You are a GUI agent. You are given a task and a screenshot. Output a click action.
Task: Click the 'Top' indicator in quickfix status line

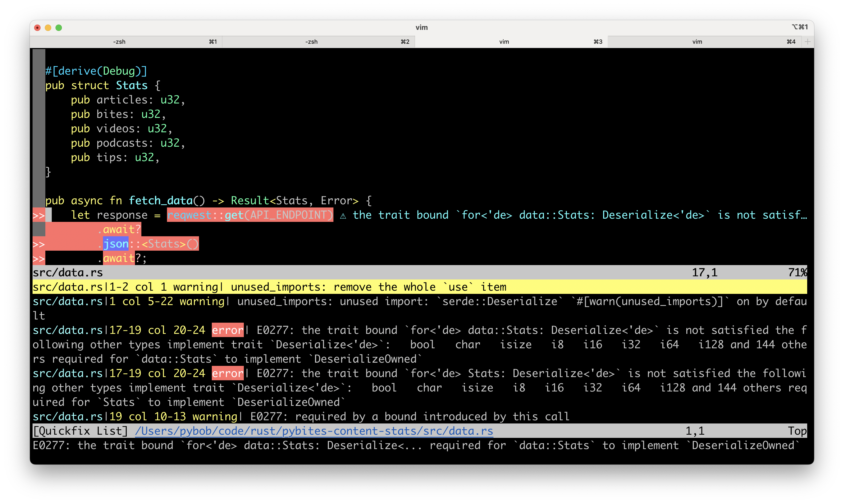pyautogui.click(x=797, y=431)
